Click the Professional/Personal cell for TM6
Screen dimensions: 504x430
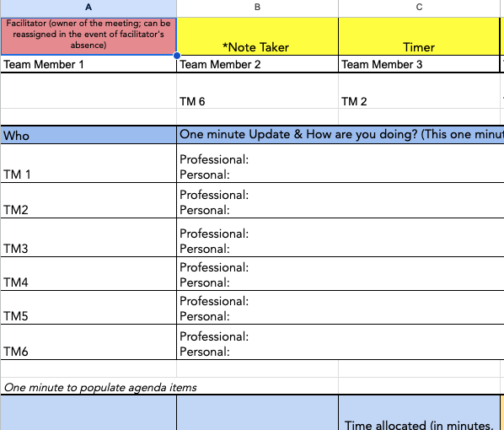tap(340, 342)
